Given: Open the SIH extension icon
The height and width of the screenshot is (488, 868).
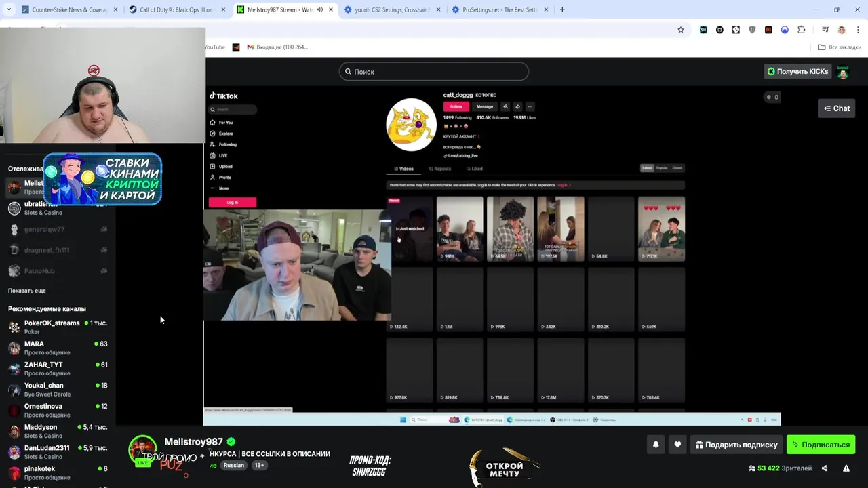Looking at the screenshot, I should [x=703, y=30].
